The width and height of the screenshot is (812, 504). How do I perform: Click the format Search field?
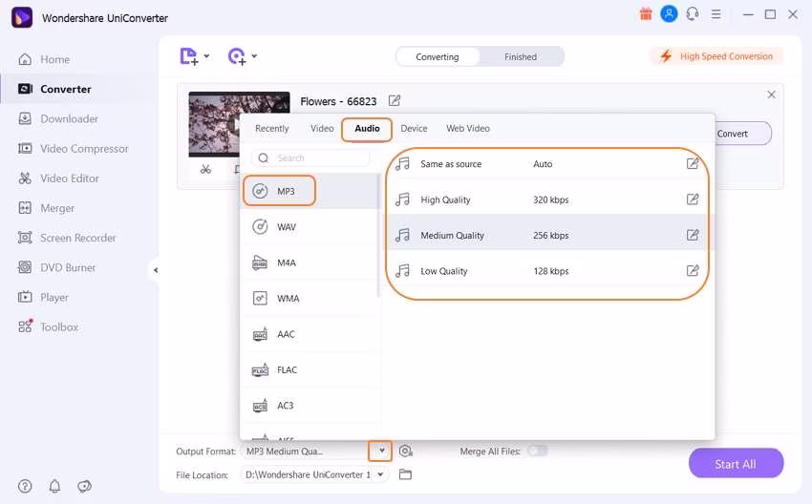tap(310, 157)
